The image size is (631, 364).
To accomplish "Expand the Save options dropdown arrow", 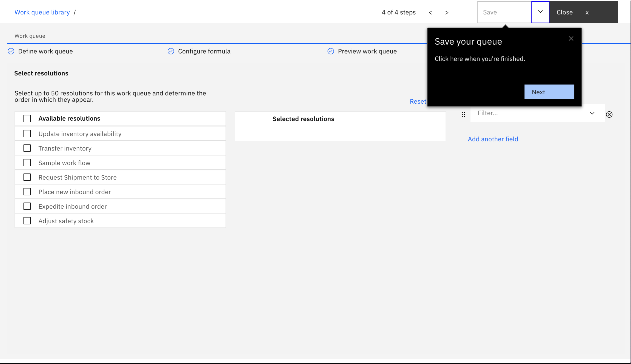I will point(540,12).
